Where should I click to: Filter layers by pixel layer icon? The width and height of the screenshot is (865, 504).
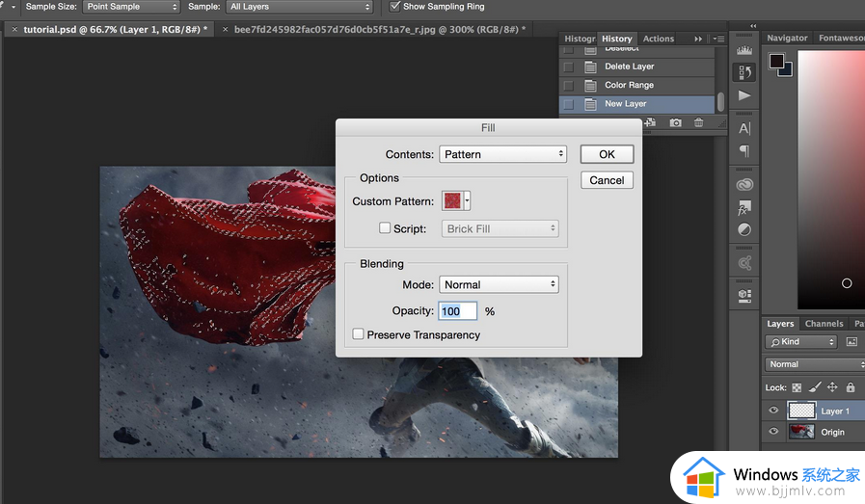click(851, 342)
